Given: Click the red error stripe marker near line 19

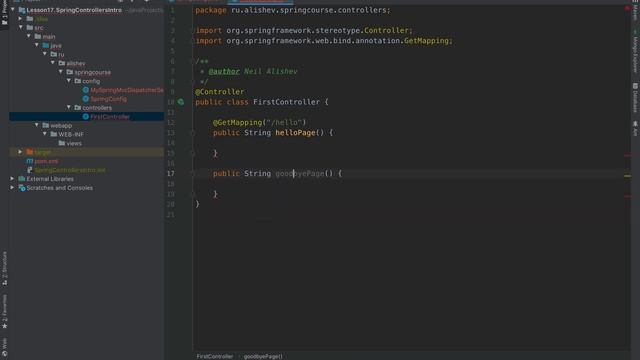Looking at the screenshot, I should (x=627, y=196).
